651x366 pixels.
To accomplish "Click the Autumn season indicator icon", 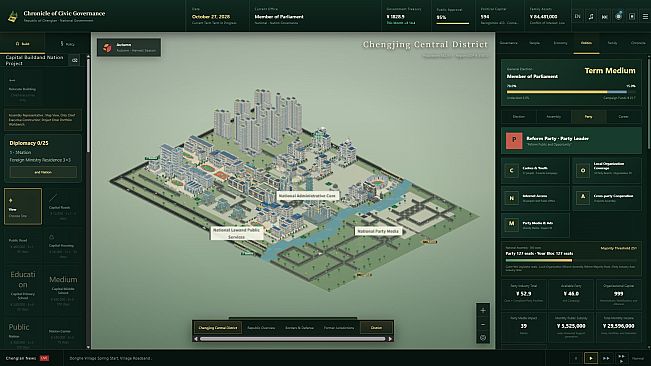I will coord(107,48).
